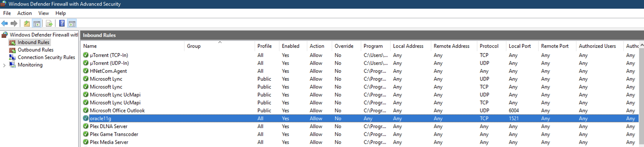Image resolution: width=644 pixels, height=147 pixels.
Task: Select Outbound Rules in the tree
Action: coord(35,50)
